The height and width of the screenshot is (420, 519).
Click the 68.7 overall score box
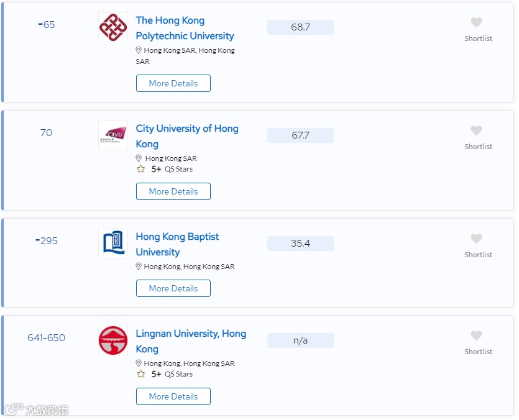pyautogui.click(x=301, y=27)
